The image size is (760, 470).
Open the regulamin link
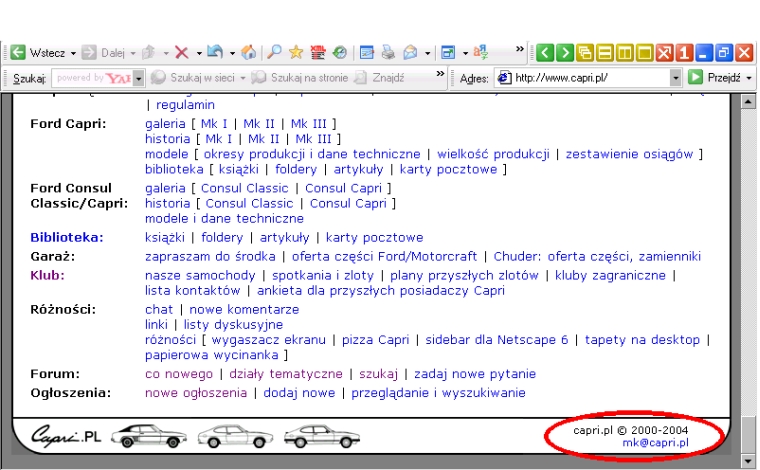pos(185,105)
